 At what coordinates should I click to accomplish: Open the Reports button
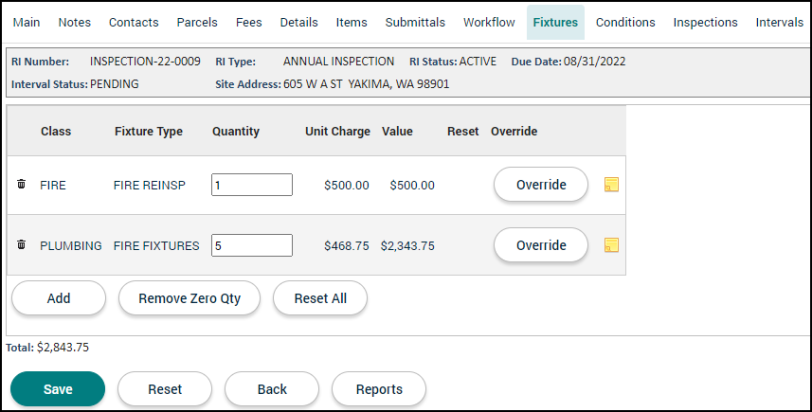coord(380,389)
